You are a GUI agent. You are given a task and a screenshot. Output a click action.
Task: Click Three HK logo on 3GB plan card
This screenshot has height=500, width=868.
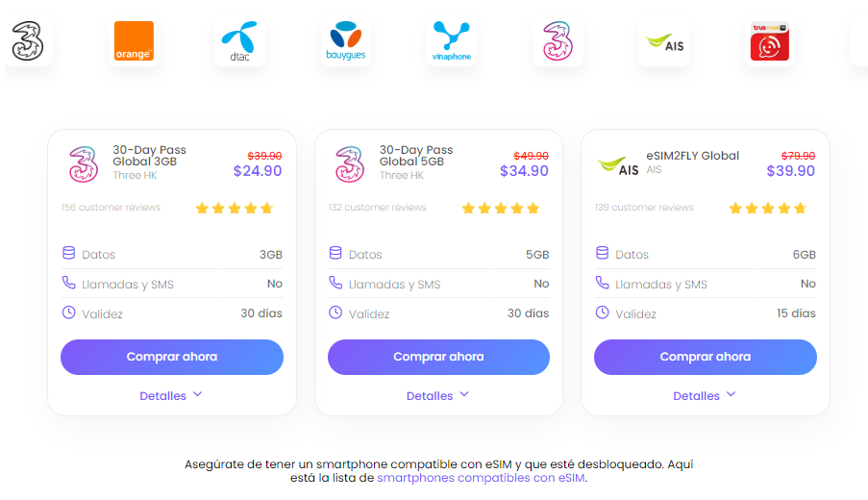pos(84,163)
